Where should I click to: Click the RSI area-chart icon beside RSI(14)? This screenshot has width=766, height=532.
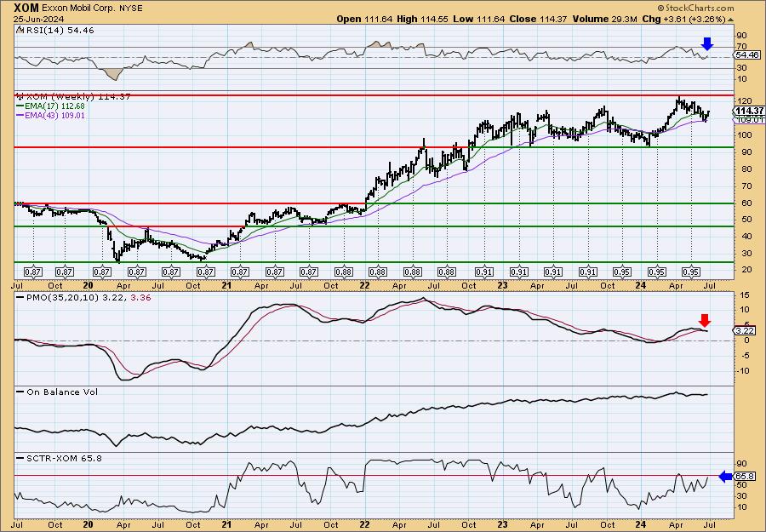(20, 30)
